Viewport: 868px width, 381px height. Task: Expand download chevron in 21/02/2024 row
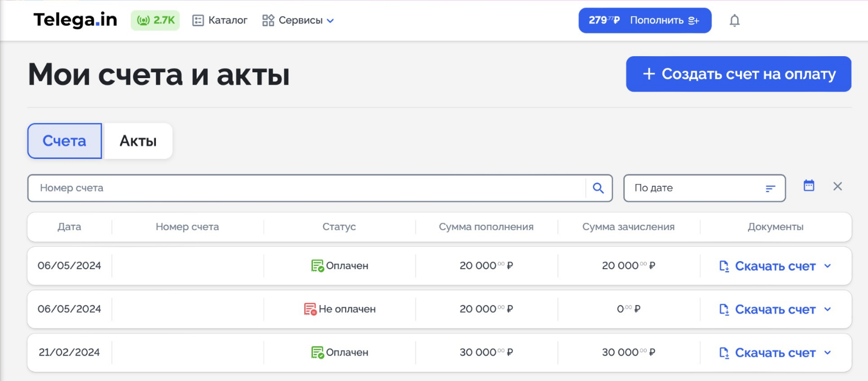pos(827,353)
